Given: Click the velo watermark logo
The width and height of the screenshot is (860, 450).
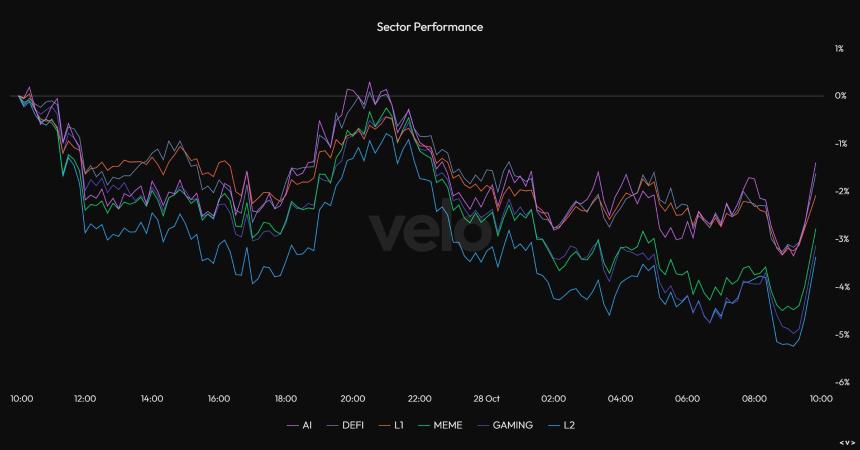Looking at the screenshot, I should 430,232.
